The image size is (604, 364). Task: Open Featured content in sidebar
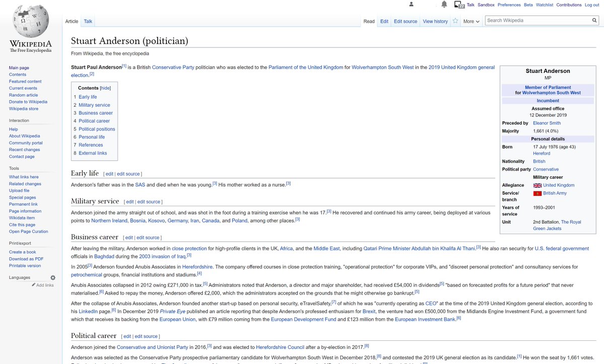[x=25, y=81]
